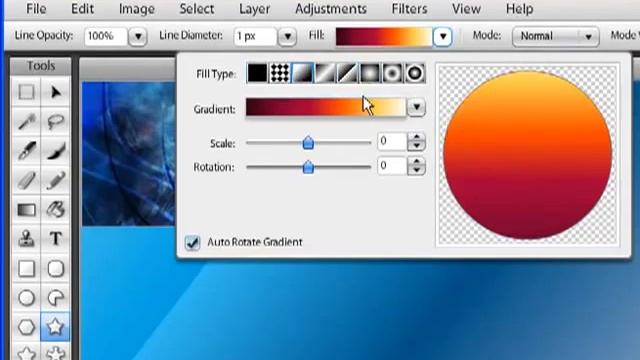Viewport: 640px width, 360px height.
Task: Decrease Scale value with down arrow
Action: (x=416, y=146)
